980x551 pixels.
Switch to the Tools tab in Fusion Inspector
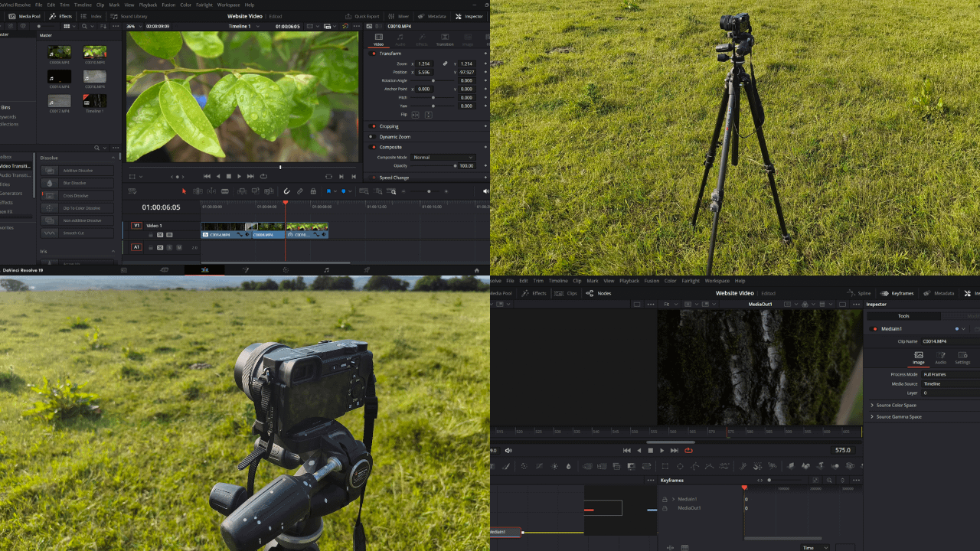(x=903, y=316)
